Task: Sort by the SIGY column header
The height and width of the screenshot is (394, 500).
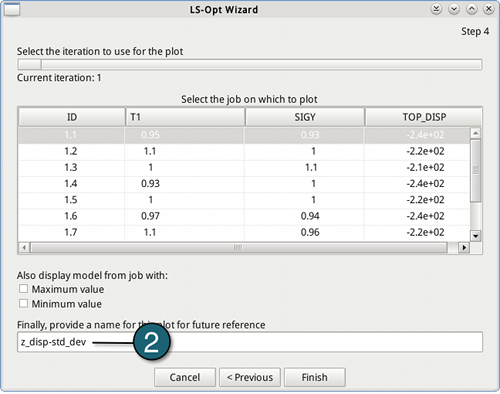Action: point(305,117)
